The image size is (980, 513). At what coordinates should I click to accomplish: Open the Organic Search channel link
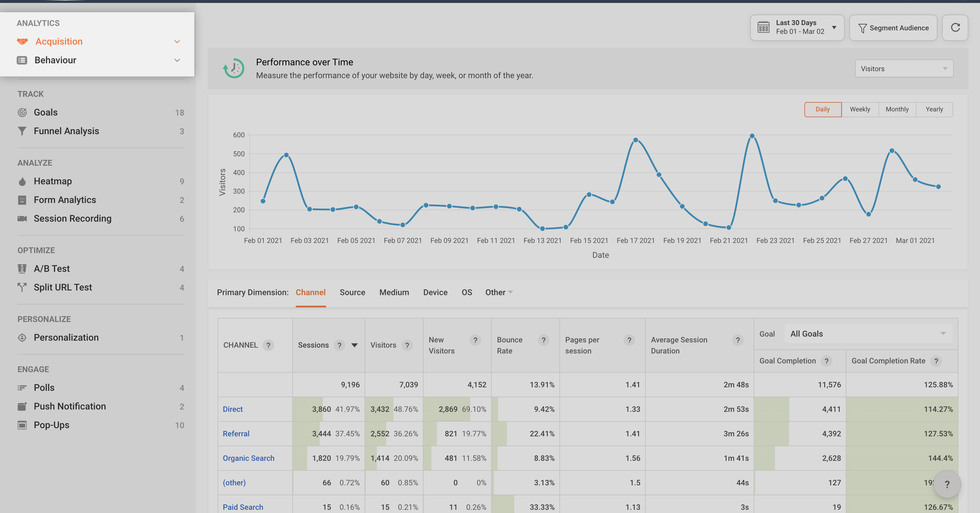pyautogui.click(x=249, y=458)
